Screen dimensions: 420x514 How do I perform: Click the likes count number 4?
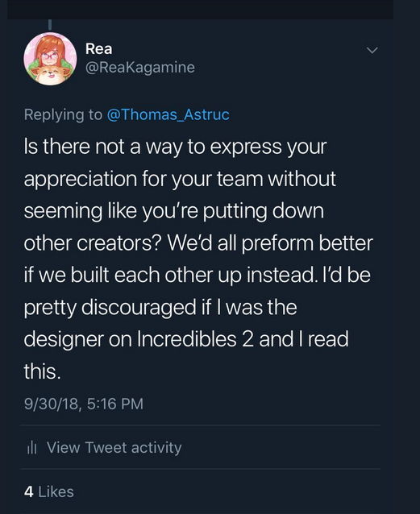pyautogui.click(x=29, y=491)
